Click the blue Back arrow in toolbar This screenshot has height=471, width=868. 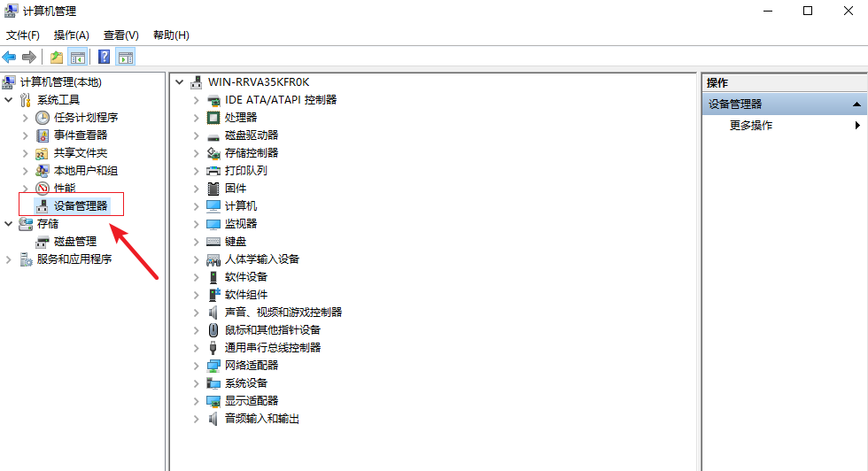9,58
